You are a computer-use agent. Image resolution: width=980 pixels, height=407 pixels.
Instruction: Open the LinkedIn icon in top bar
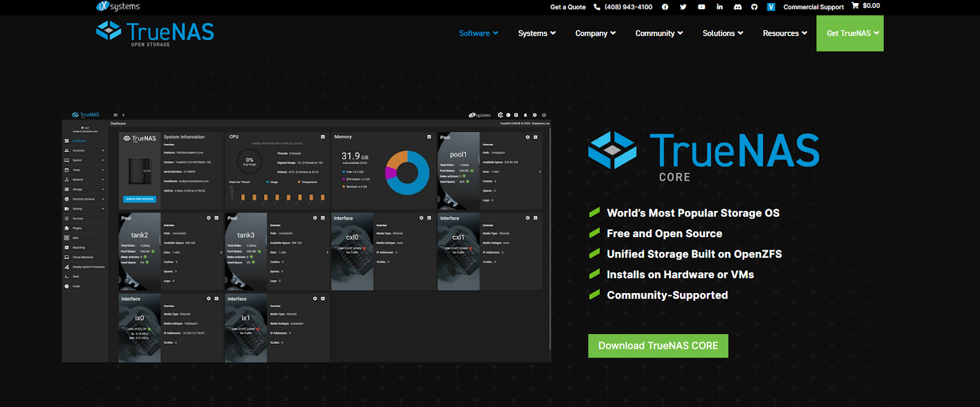(720, 7)
